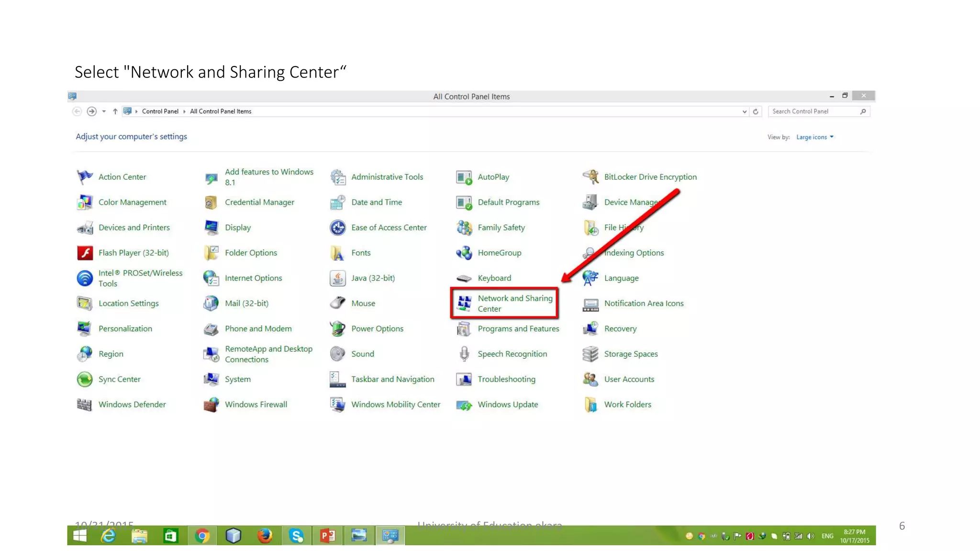Open the Color Management icon
This screenshot has width=980, height=551.
click(85, 202)
